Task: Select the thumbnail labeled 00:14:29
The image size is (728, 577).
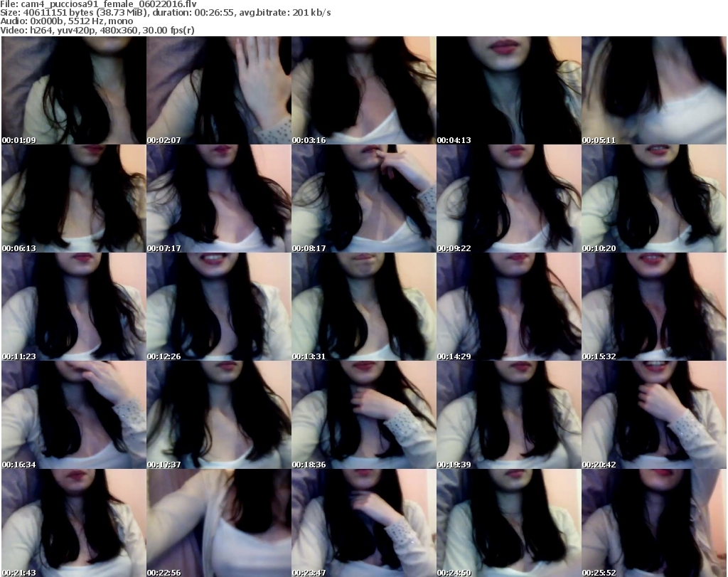Action: coord(509,307)
